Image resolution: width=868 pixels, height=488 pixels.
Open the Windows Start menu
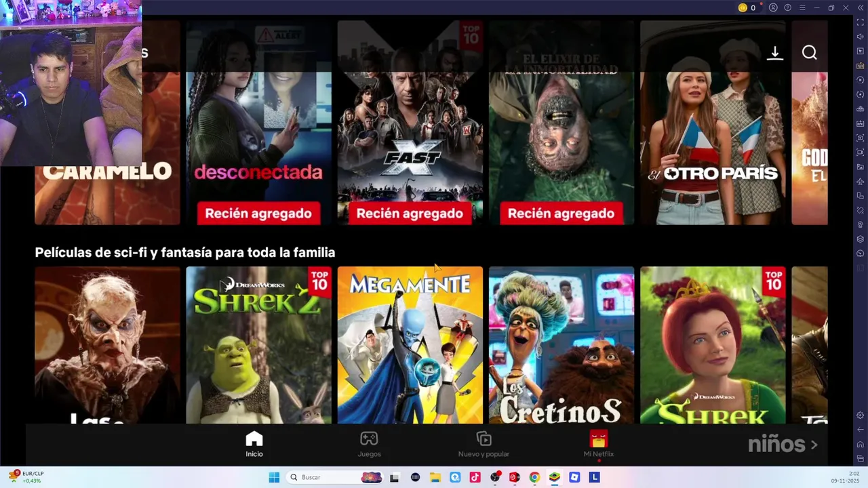[x=274, y=477]
